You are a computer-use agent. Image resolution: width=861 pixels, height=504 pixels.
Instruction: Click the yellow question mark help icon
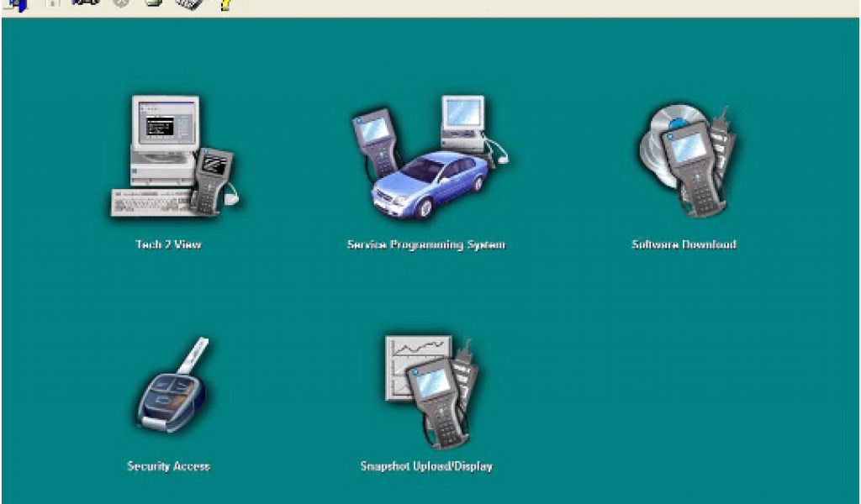click(224, 4)
